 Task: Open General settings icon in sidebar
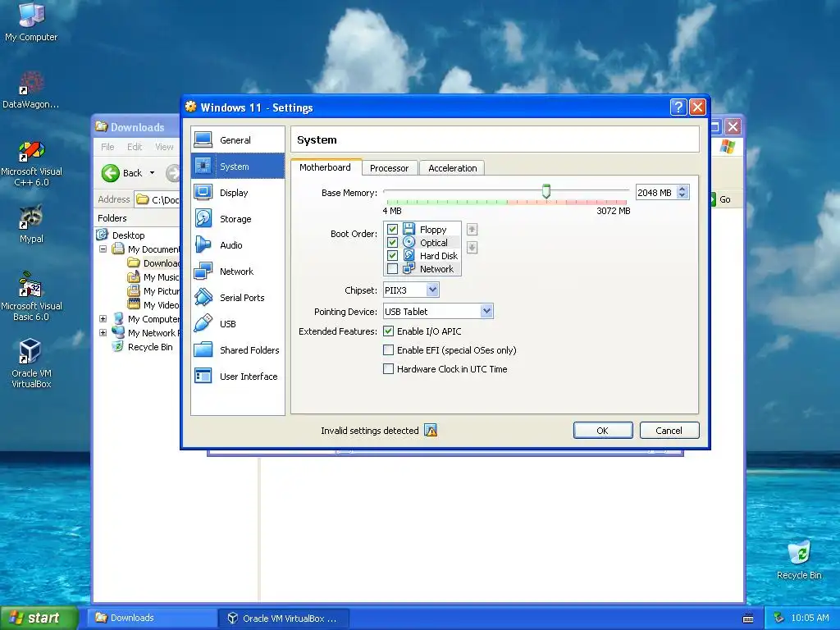click(203, 139)
